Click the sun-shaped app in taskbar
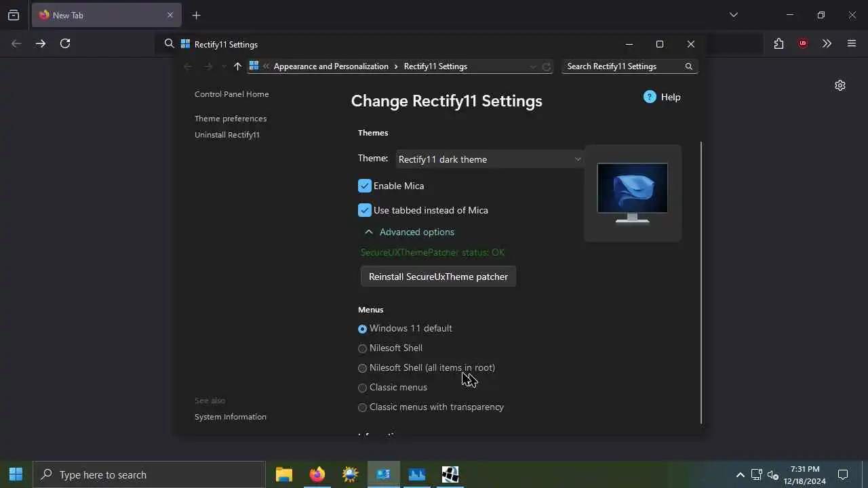The height and width of the screenshot is (488, 868). [x=351, y=474]
